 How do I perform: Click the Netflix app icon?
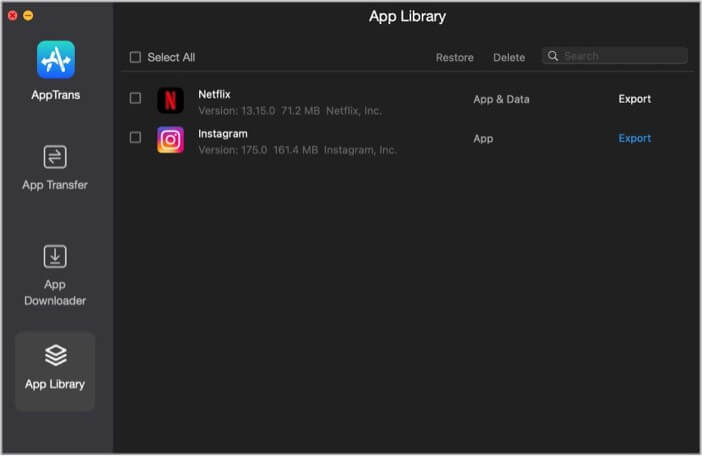[170, 100]
